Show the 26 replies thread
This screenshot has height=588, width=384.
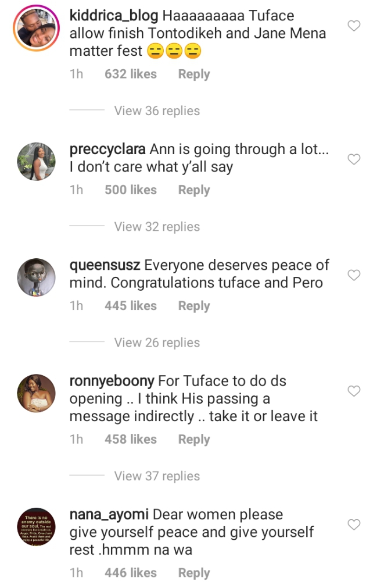coord(157,343)
